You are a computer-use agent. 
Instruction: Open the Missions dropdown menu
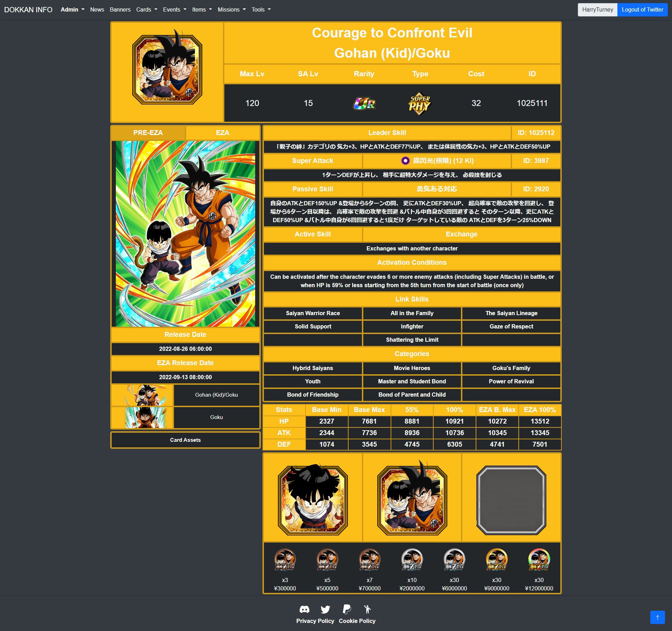232,9
